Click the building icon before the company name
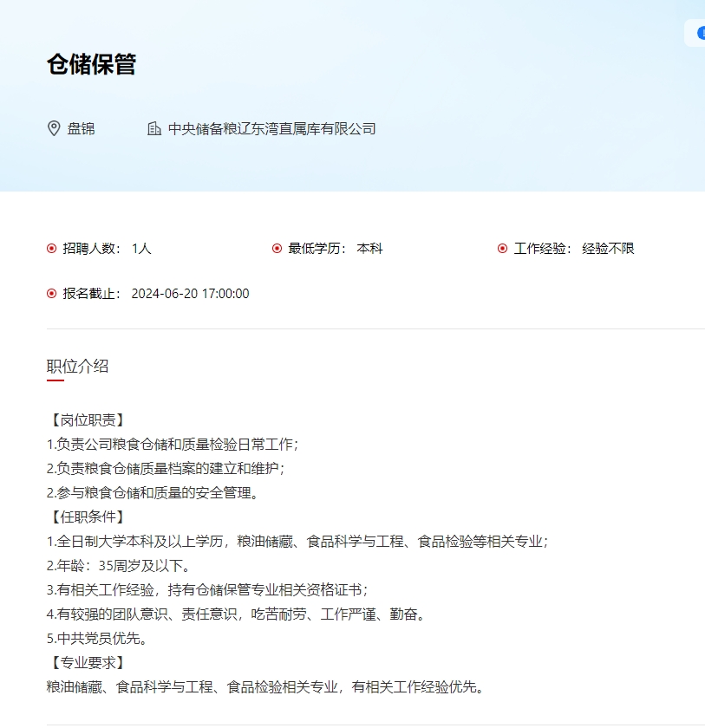This screenshot has width=705, height=728. coord(154,129)
